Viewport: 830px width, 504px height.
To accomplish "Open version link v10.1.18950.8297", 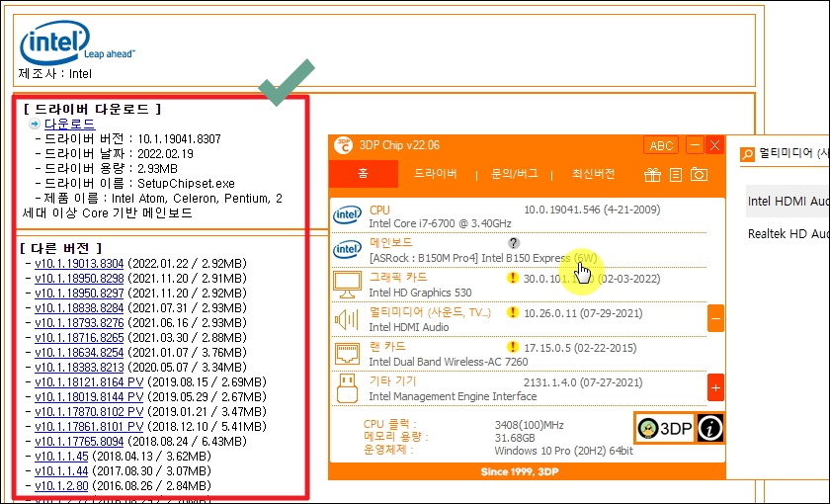I will coord(79,294).
